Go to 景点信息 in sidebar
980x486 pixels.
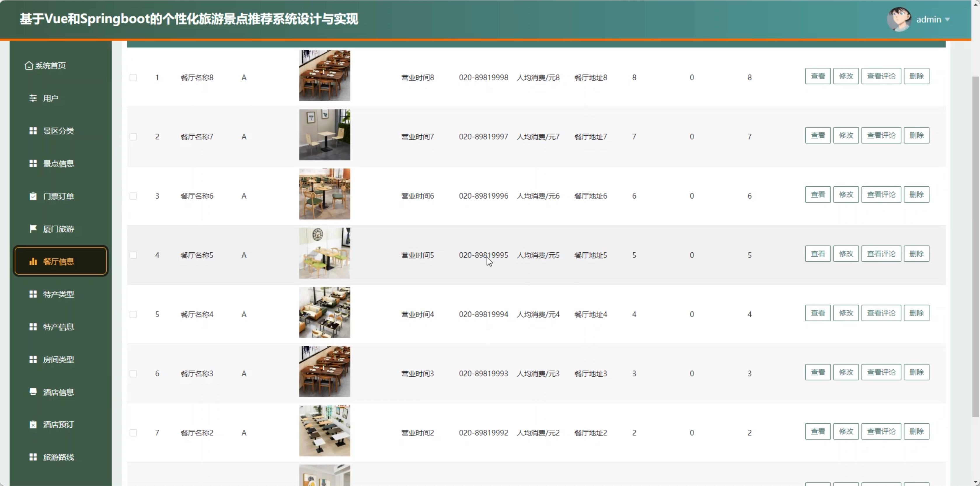61,164
